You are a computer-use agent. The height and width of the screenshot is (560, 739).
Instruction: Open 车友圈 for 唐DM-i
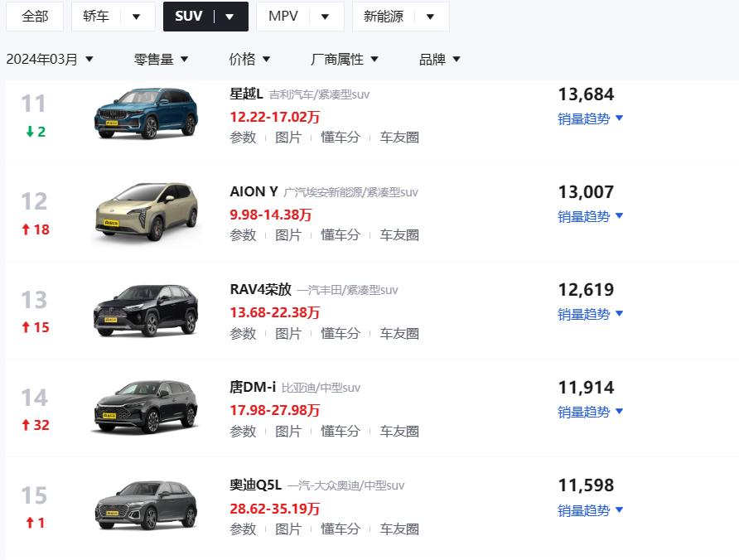point(399,432)
